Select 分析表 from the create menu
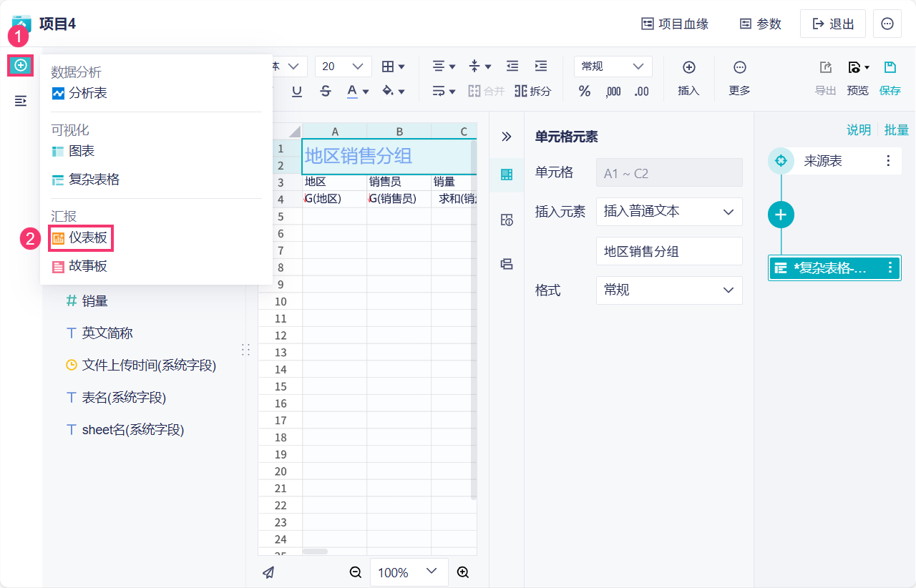Viewport: 916px width, 588px height. [x=79, y=93]
